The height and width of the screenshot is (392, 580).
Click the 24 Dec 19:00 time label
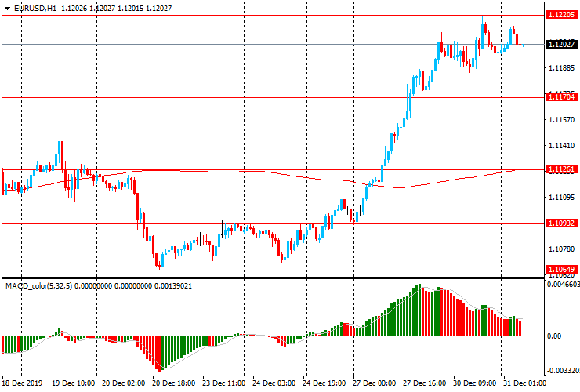tap(324, 383)
